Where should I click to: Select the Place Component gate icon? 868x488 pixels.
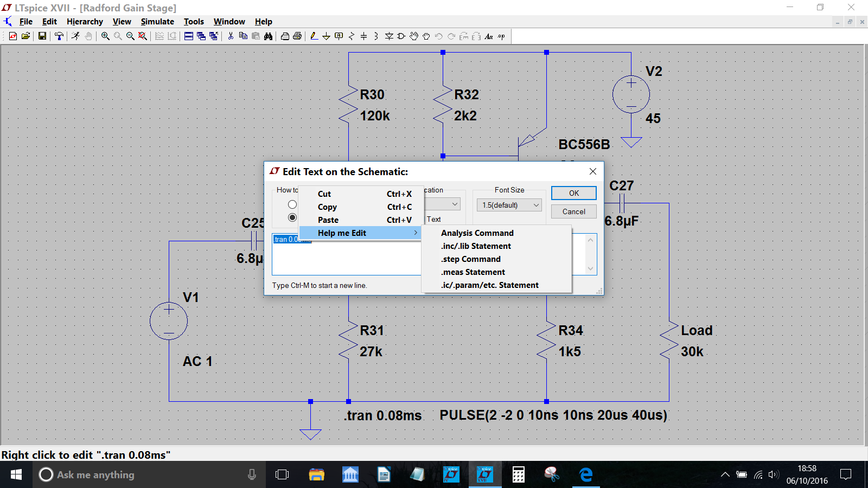pos(401,36)
